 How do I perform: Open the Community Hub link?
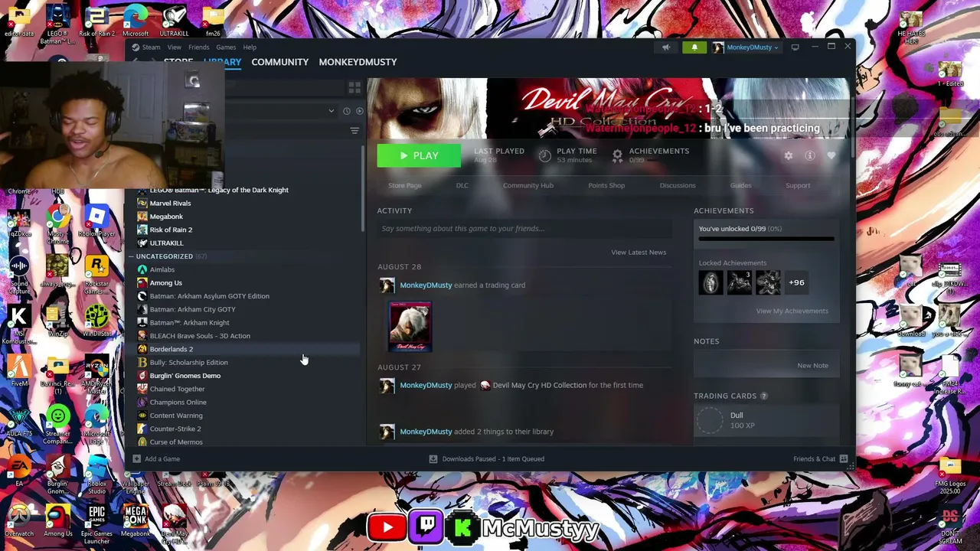(x=528, y=185)
